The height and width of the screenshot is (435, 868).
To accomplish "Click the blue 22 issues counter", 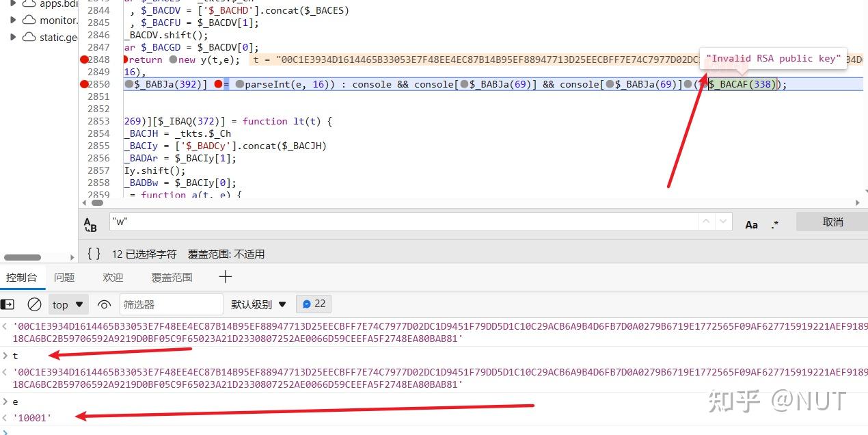I will coord(313,304).
